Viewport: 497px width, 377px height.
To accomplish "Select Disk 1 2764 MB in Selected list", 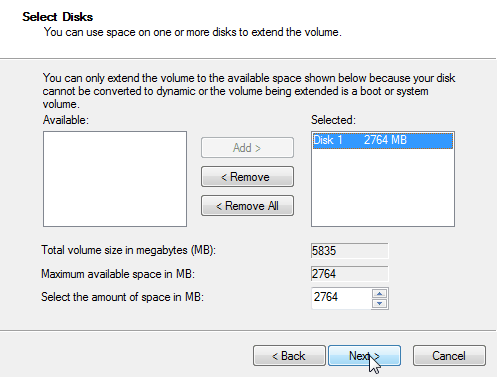I will click(383, 140).
